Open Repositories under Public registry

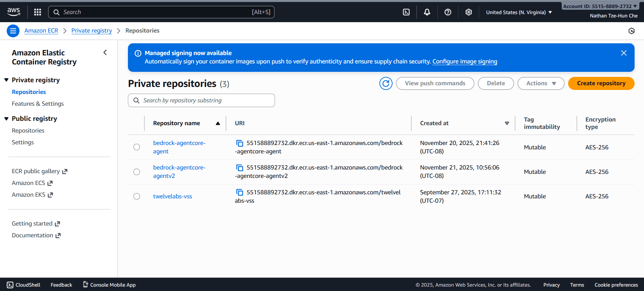pos(28,131)
